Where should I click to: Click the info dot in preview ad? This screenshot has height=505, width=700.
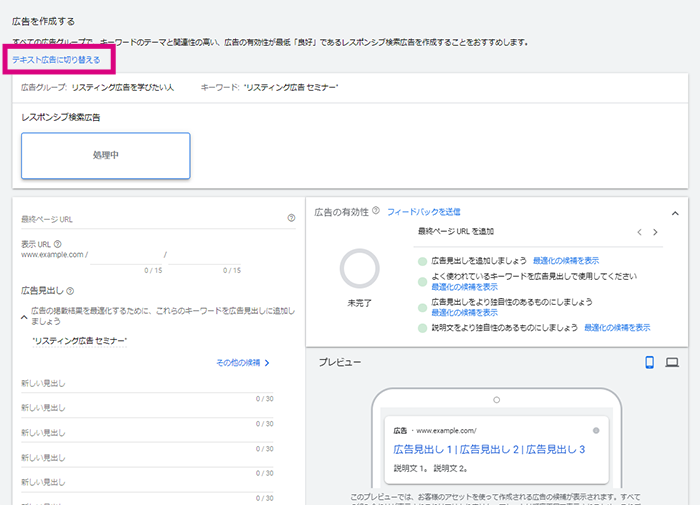[x=596, y=430]
